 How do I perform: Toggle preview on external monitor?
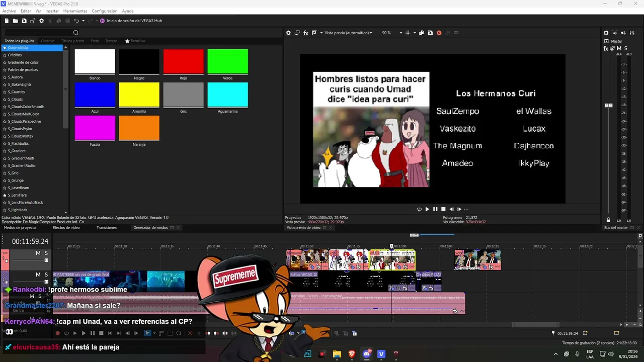click(x=297, y=33)
